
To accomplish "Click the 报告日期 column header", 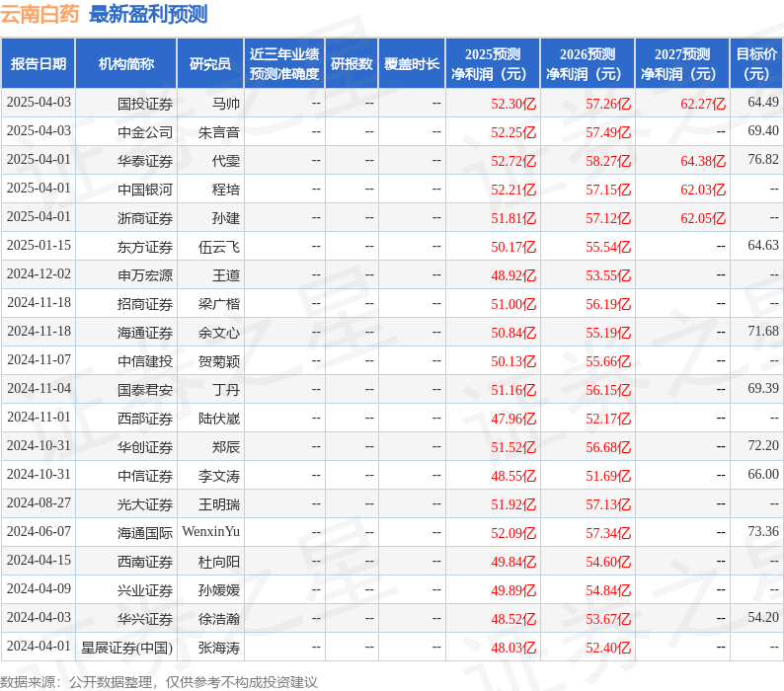I will pos(38,64).
